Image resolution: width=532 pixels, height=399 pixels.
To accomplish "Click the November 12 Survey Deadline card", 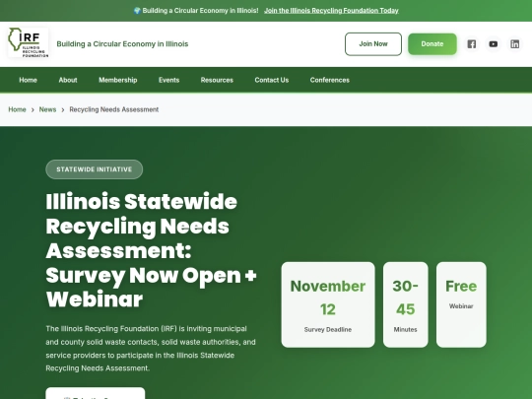I will [x=328, y=304].
